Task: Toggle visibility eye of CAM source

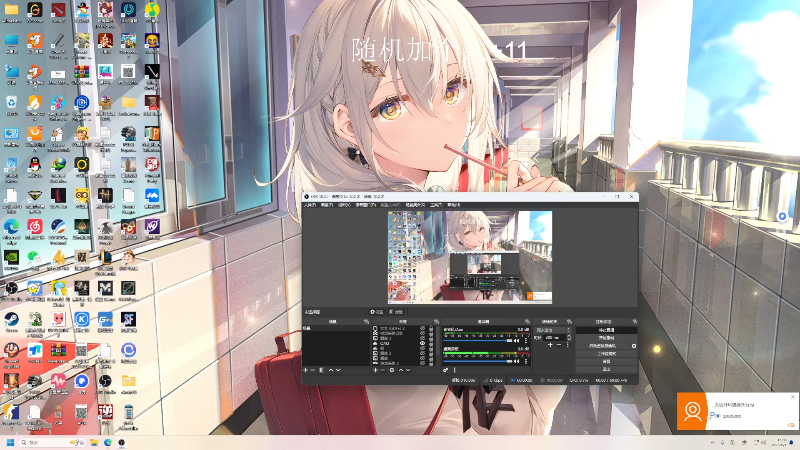Action: tap(423, 343)
